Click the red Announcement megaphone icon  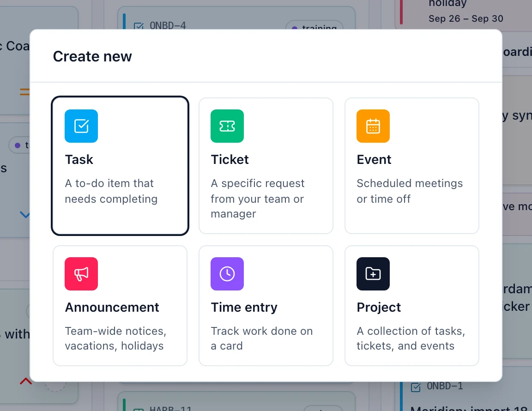click(x=81, y=273)
